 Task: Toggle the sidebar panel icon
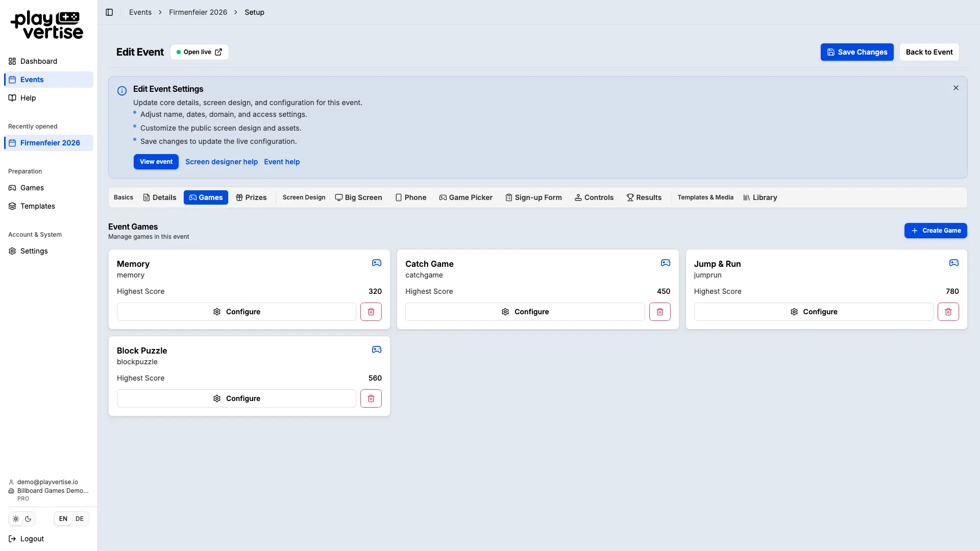coord(109,12)
